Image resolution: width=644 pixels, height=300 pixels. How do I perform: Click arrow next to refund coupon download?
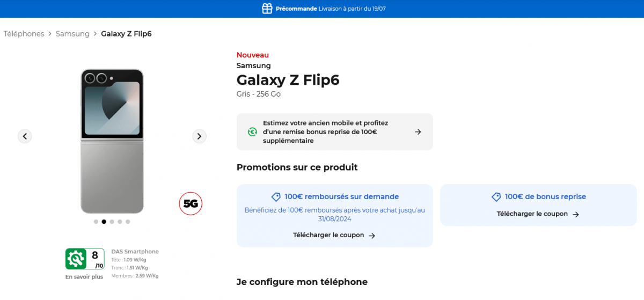pyautogui.click(x=372, y=236)
